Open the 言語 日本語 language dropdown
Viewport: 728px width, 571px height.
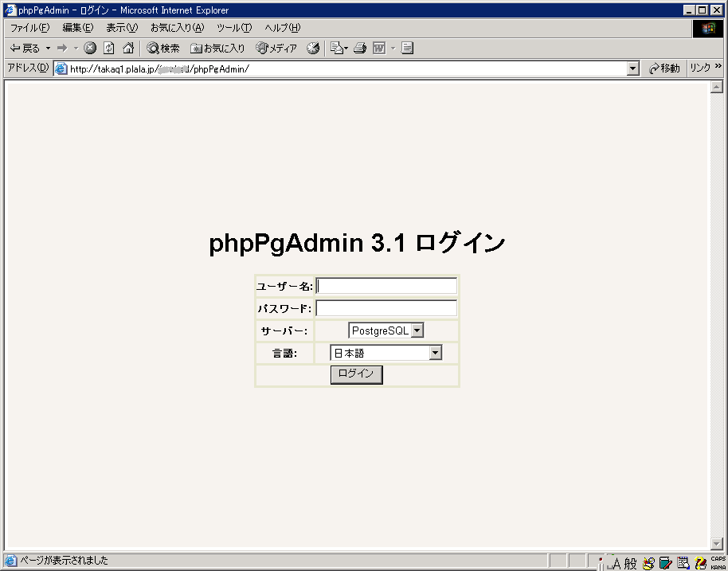point(386,353)
